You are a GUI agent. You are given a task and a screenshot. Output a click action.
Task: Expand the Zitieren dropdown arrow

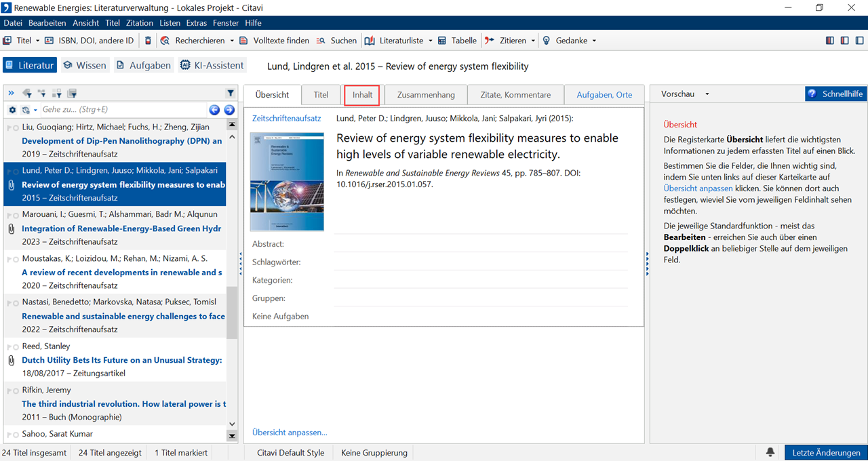click(x=533, y=41)
